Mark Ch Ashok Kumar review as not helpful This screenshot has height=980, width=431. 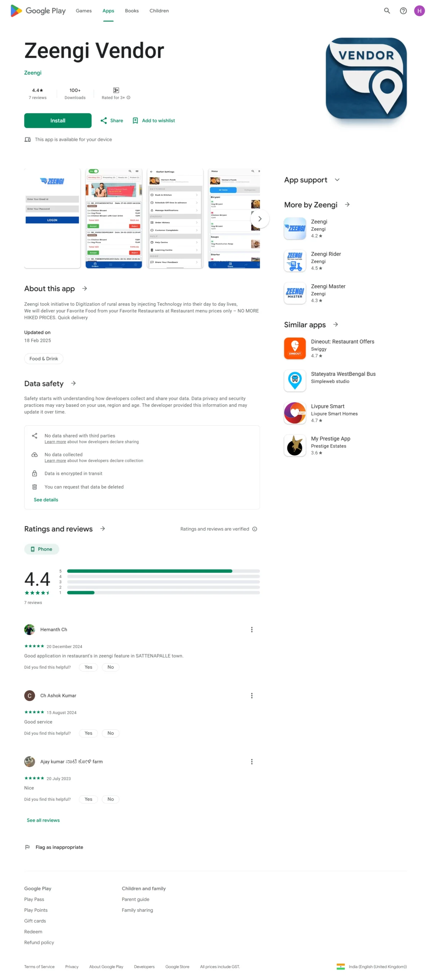click(111, 733)
